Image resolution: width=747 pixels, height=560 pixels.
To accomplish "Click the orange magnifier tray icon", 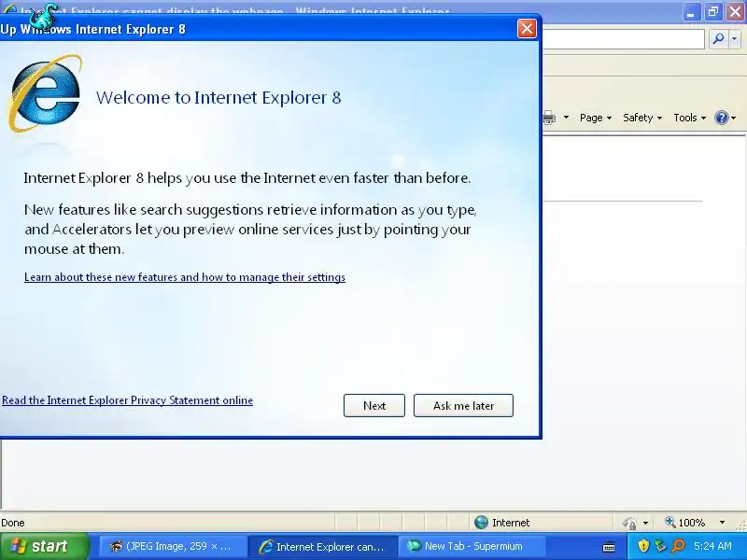I will click(678, 546).
